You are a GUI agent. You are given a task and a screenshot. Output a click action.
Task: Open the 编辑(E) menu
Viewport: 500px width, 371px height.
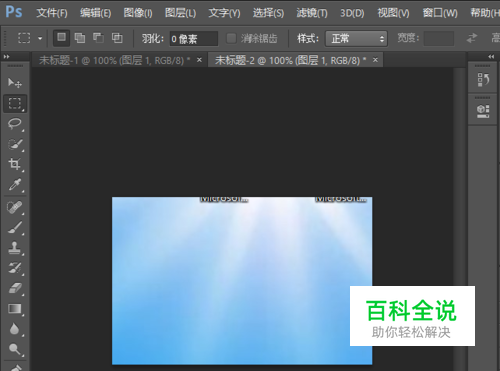[95, 13]
